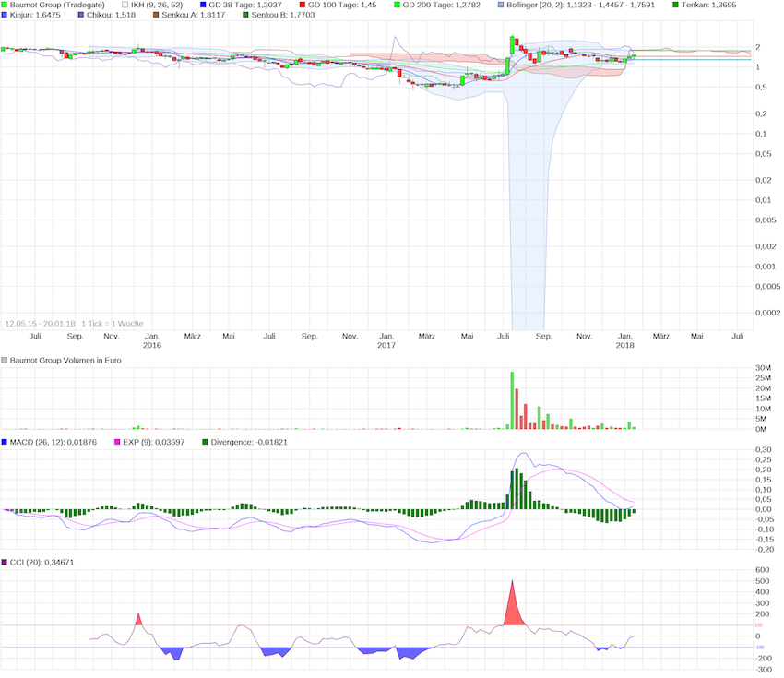Click the '0,30' MACD axis label
The image size is (784, 678).
pyautogui.click(x=764, y=449)
